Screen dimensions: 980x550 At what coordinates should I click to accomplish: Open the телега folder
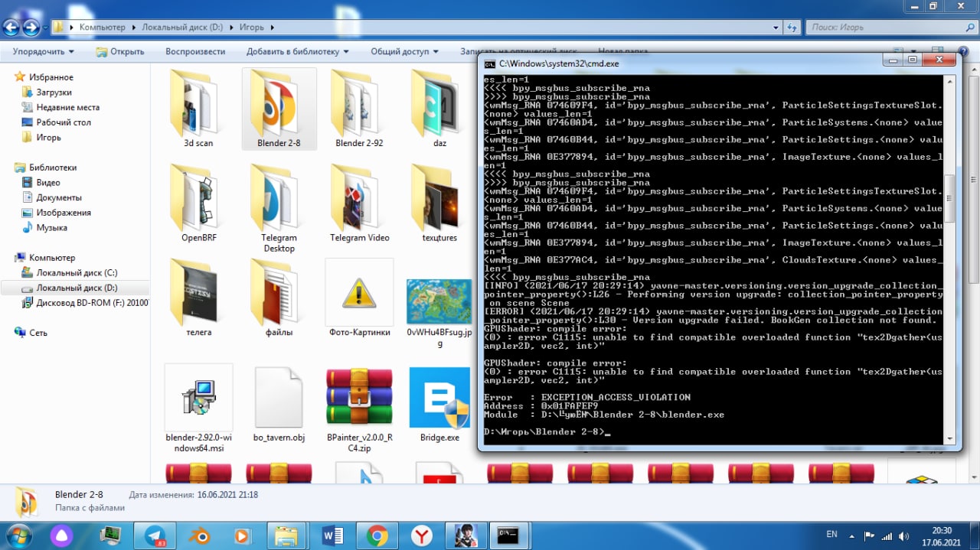tap(198, 298)
